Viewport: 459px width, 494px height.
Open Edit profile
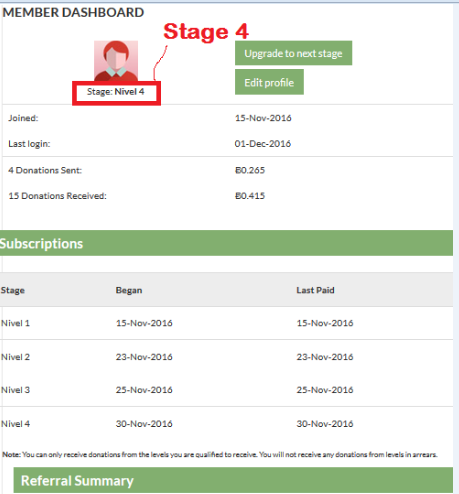pos(269,82)
